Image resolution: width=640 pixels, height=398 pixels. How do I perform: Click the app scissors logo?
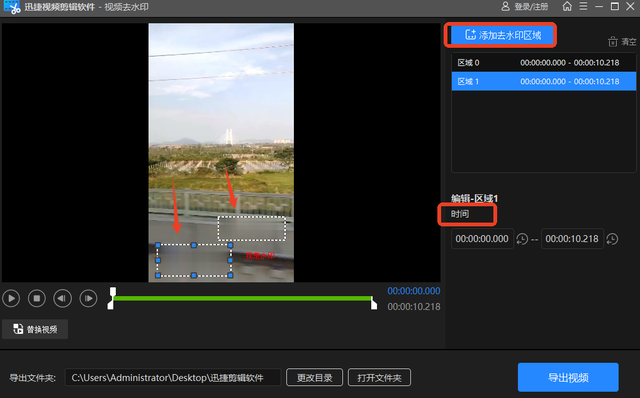(12, 7)
